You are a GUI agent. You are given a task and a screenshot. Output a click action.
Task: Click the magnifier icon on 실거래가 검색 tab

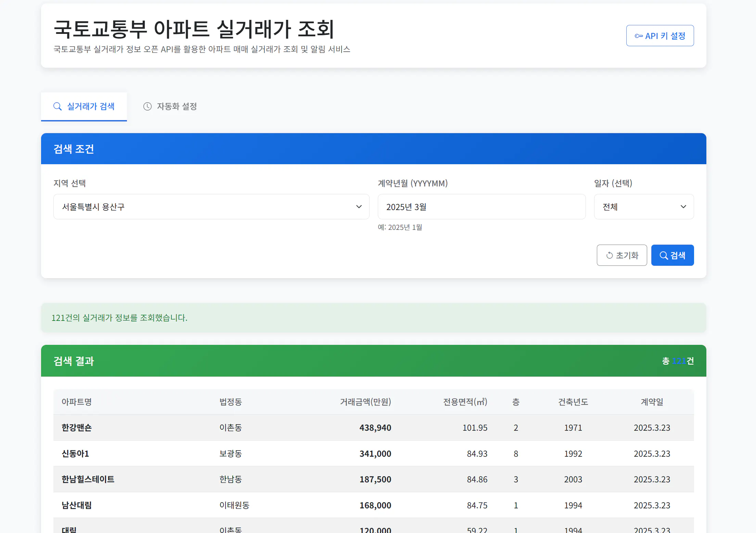click(x=57, y=106)
